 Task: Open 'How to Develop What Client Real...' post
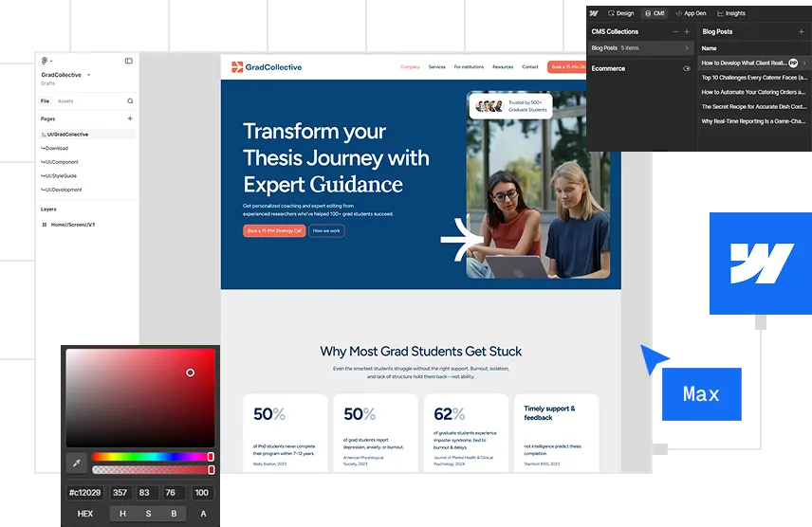[x=744, y=64]
